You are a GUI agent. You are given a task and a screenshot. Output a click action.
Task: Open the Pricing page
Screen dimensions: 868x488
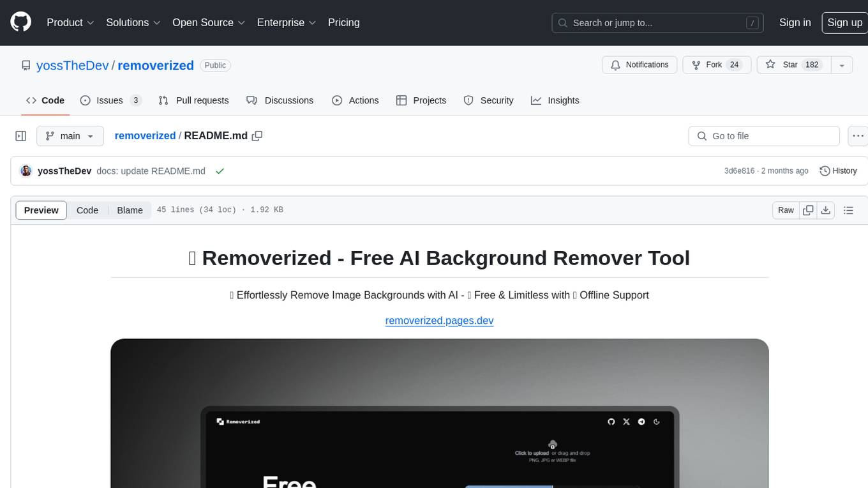click(344, 22)
